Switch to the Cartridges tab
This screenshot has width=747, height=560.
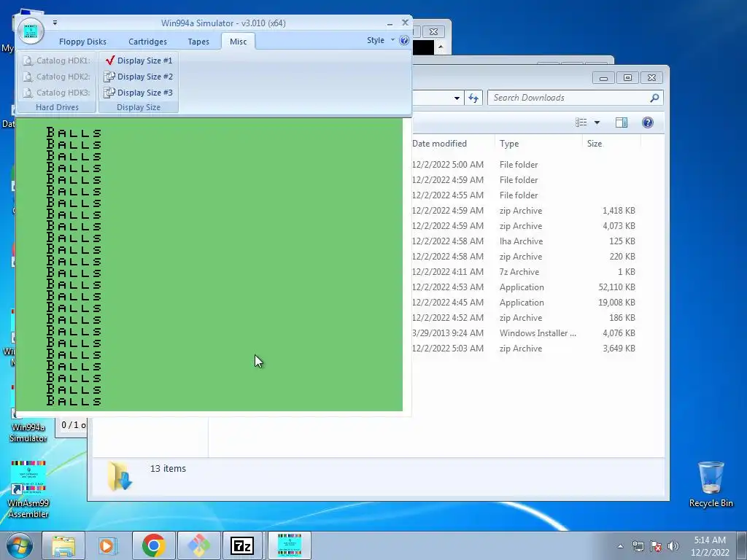(x=147, y=42)
